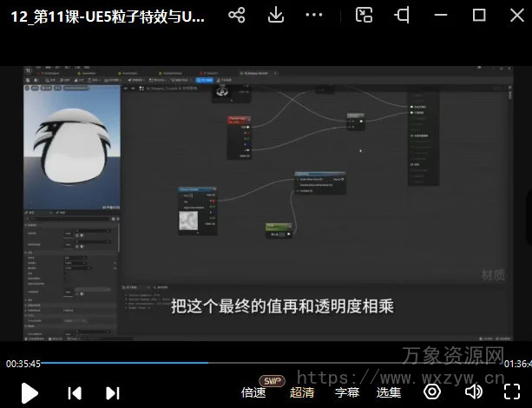Open the 超清 video quality selector

[x=301, y=392]
